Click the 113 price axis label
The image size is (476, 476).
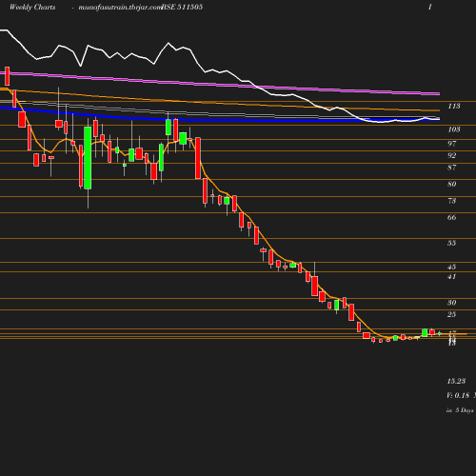pyautogui.click(x=454, y=106)
